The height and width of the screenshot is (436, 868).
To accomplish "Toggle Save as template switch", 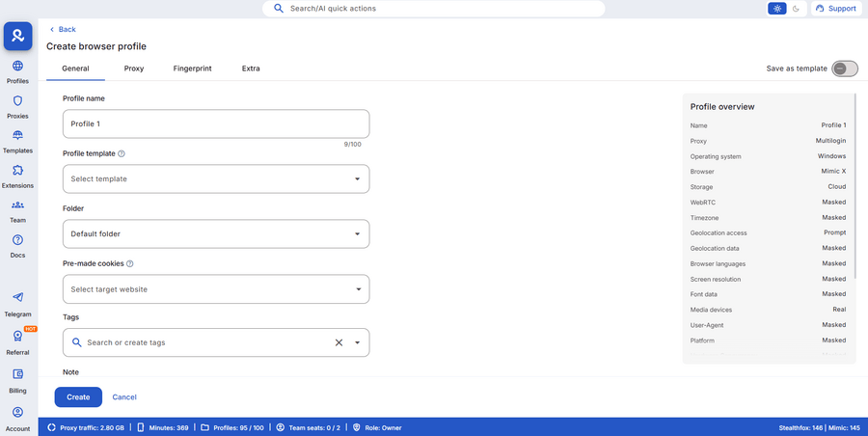I will (844, 68).
